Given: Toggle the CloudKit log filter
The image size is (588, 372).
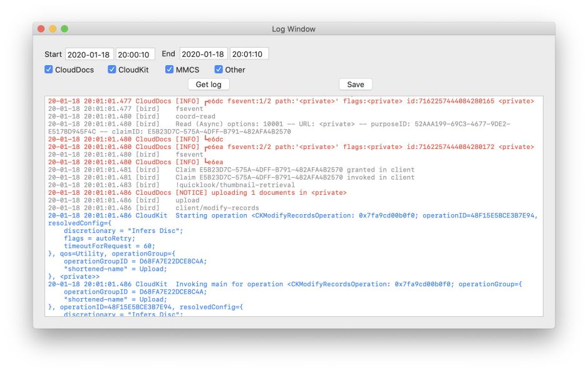Looking at the screenshot, I should (112, 70).
